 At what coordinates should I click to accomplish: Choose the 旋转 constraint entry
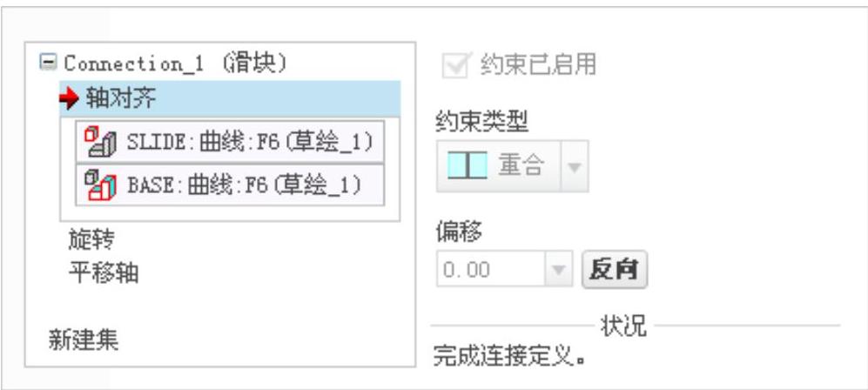coord(91,239)
